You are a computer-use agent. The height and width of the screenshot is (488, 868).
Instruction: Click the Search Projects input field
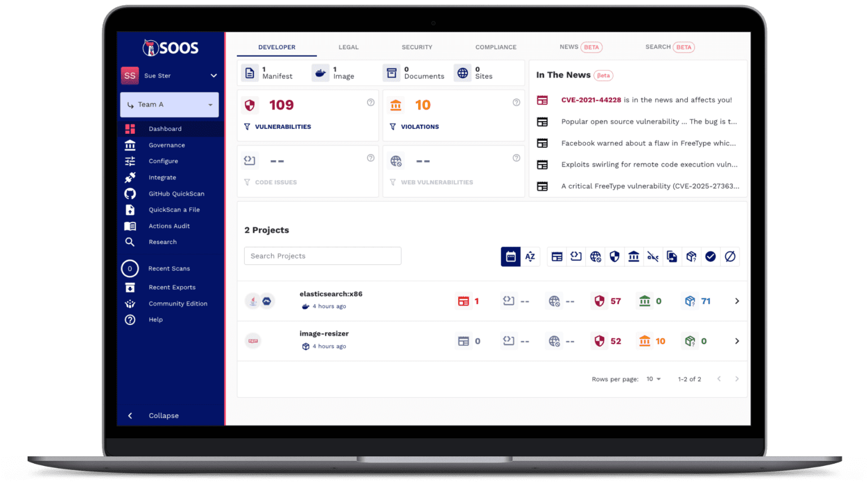[x=323, y=256]
